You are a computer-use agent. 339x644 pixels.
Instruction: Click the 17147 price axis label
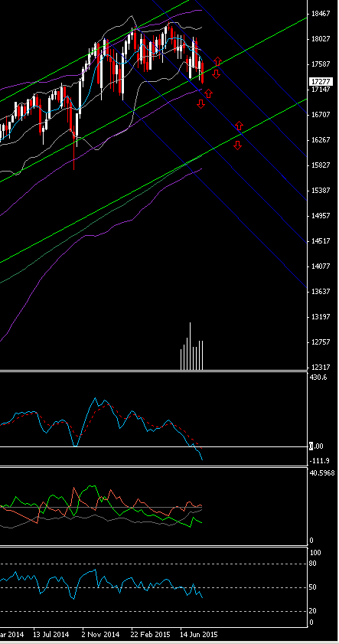321,89
